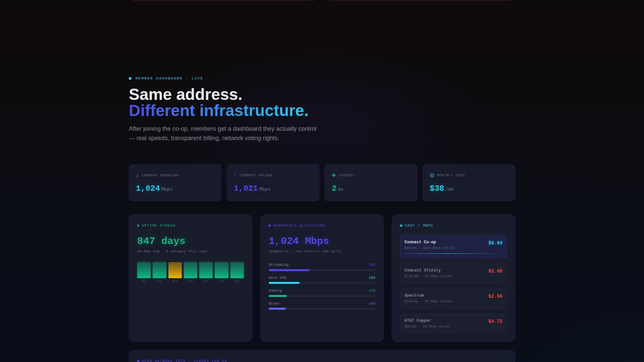This screenshot has height=362, width=644.
Task: Click the green status dot beside Uptime Streak
Action: click(138, 225)
